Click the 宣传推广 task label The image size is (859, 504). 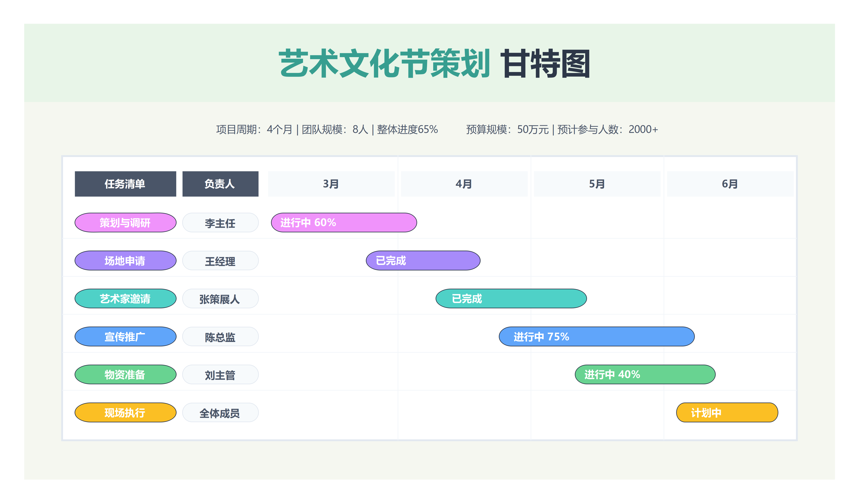click(x=125, y=336)
